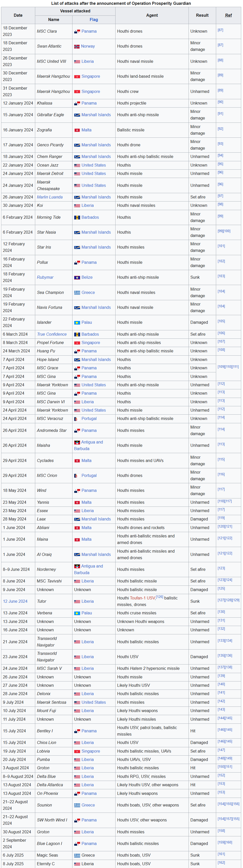
Task: Click Greece flag icon in Sea Champion row
Action: (x=77, y=293)
